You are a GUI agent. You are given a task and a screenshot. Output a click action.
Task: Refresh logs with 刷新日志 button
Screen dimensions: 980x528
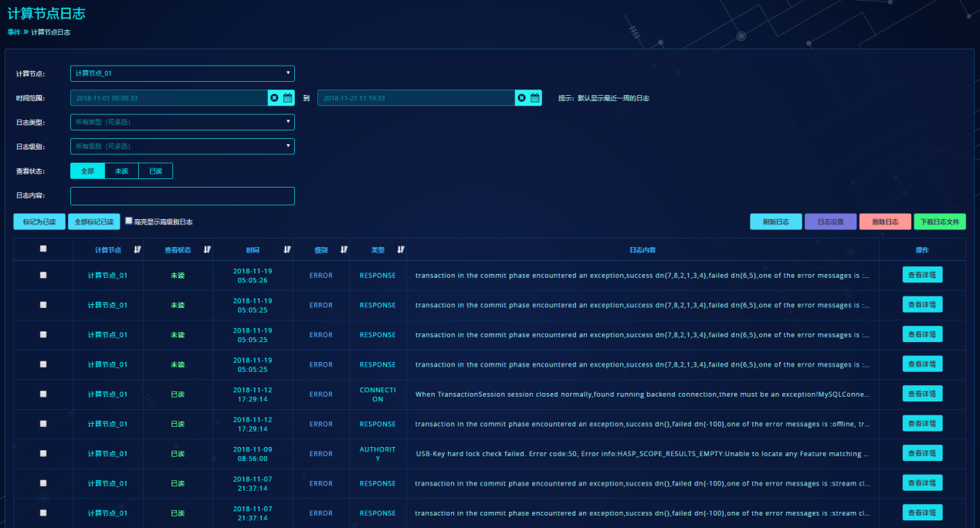pos(776,222)
